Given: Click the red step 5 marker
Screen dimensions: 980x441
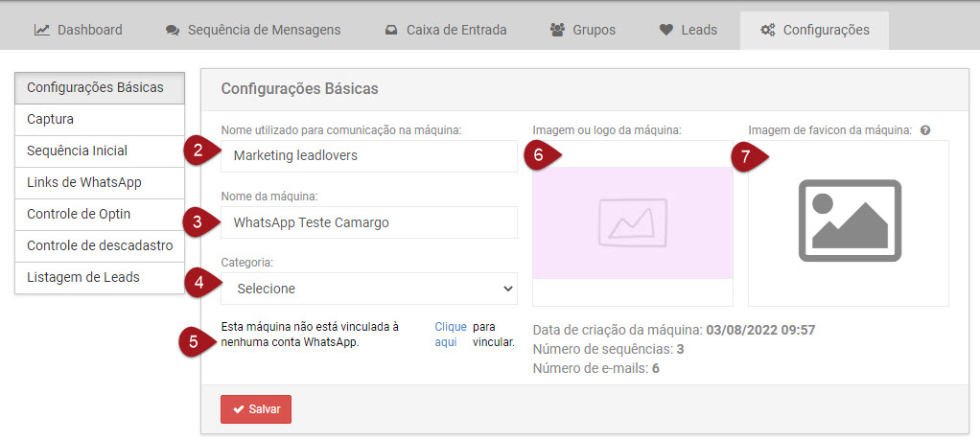Looking at the screenshot, I should [x=195, y=342].
